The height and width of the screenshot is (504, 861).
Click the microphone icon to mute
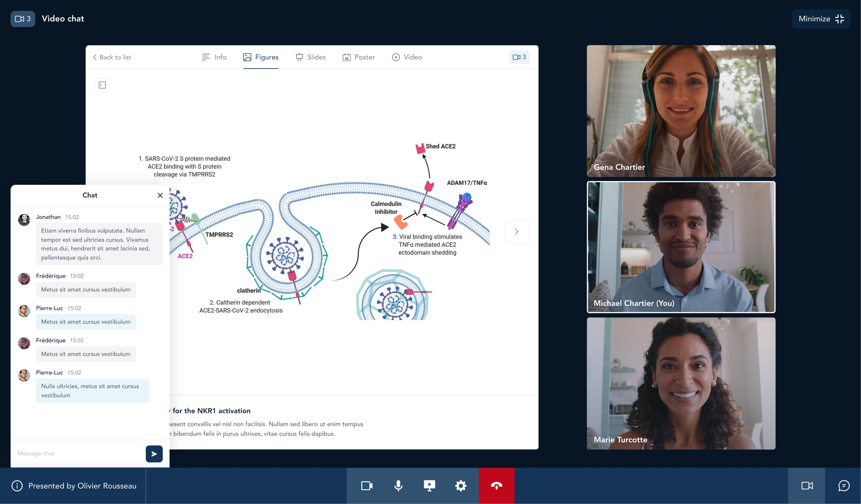point(398,486)
